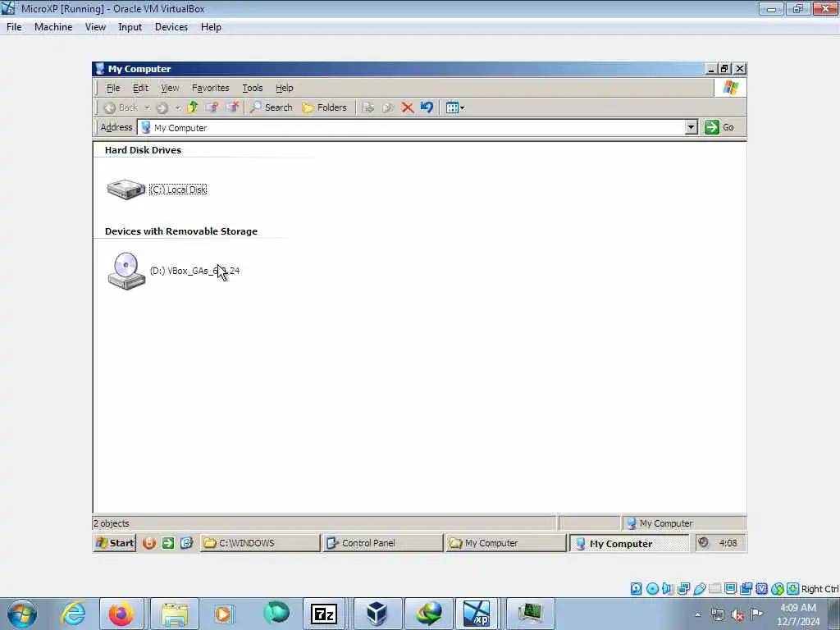Open the VirtualBox Devices menu

(171, 27)
